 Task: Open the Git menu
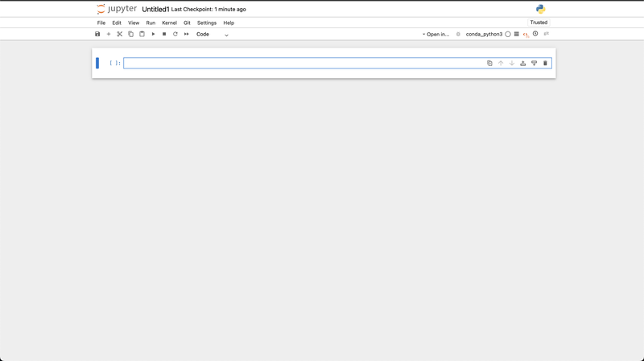click(187, 23)
